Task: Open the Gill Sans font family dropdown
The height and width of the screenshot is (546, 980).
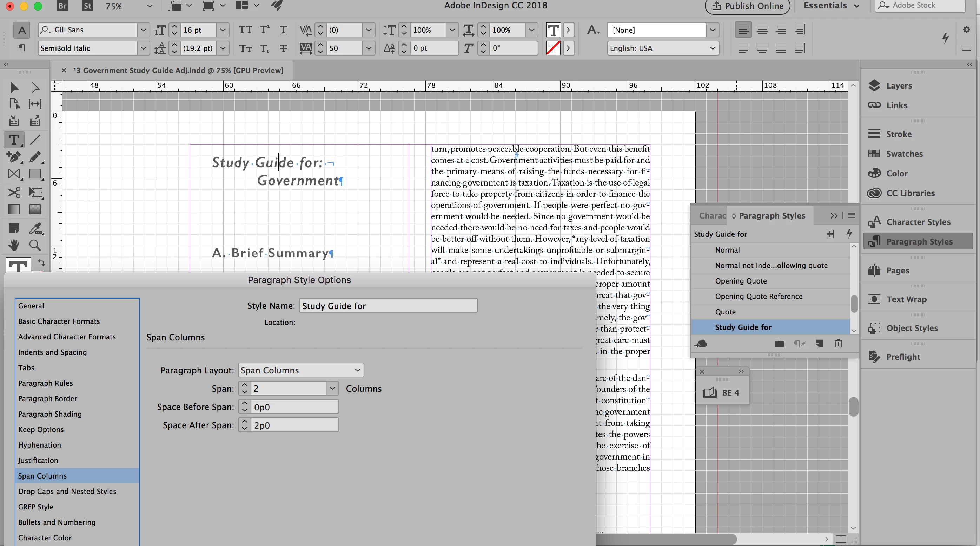Action: pos(143,30)
